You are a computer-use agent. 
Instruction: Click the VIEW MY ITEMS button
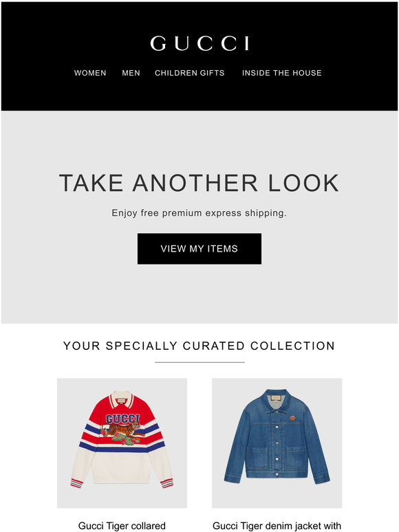point(199,249)
